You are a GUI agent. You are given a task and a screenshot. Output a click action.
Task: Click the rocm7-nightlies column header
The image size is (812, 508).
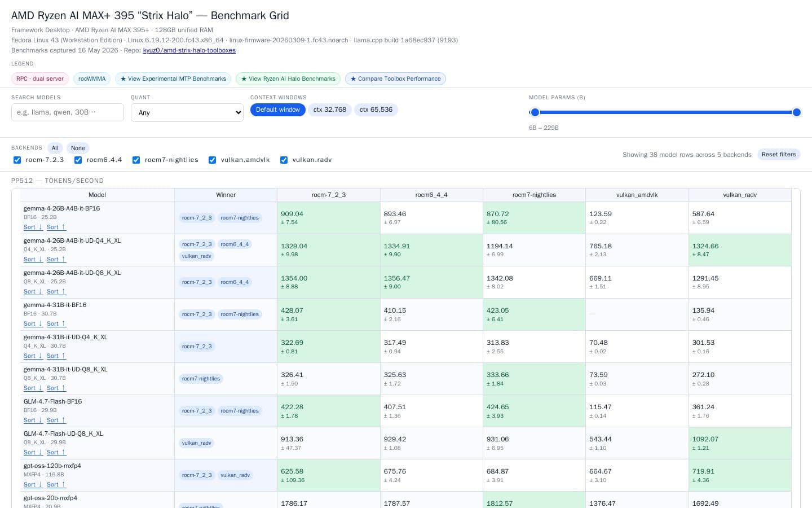pos(534,195)
